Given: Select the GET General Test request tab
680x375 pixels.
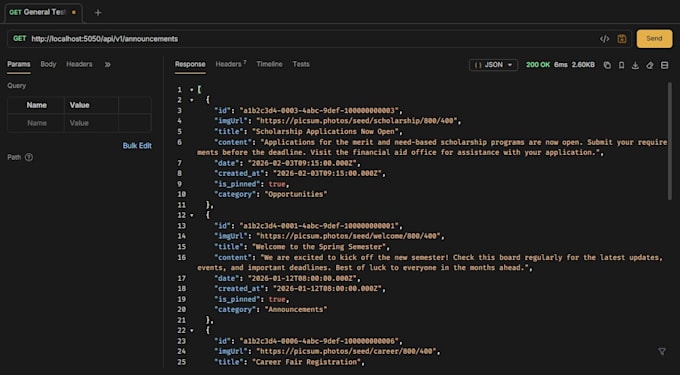Looking at the screenshot, I should (x=43, y=13).
